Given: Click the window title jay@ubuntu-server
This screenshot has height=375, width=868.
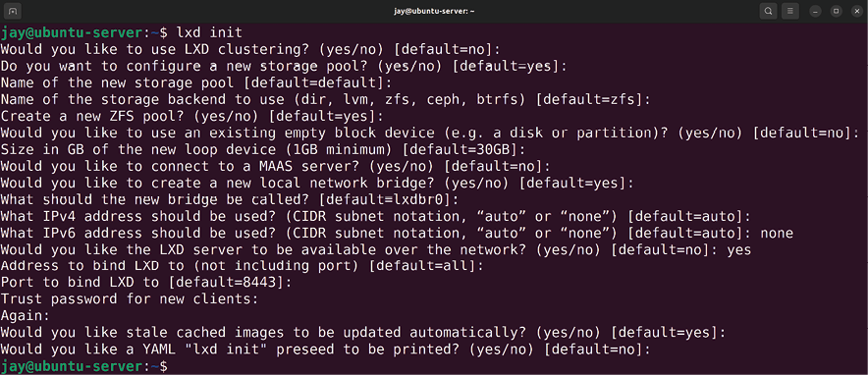Looking at the screenshot, I should pyautogui.click(x=433, y=11).
